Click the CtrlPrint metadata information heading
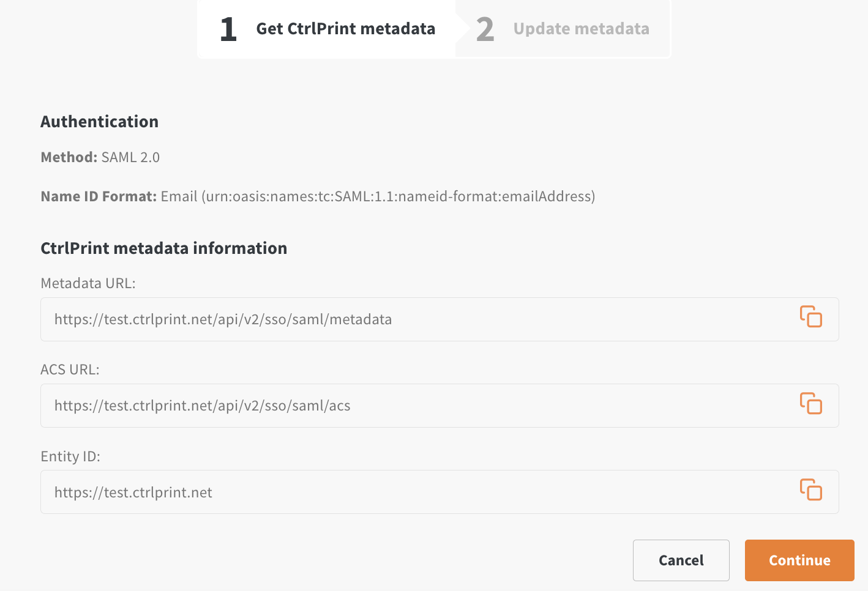 coord(163,248)
